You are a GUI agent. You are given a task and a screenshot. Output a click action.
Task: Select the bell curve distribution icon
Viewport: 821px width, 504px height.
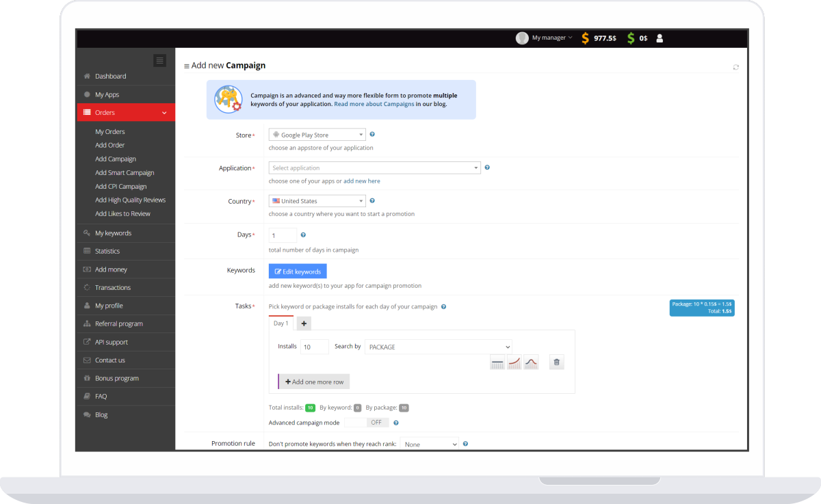pos(532,362)
